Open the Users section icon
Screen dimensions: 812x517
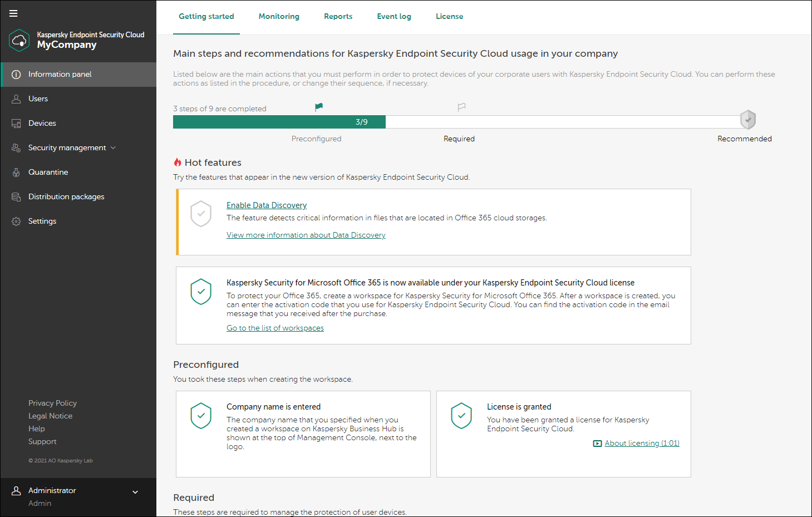pos(16,99)
